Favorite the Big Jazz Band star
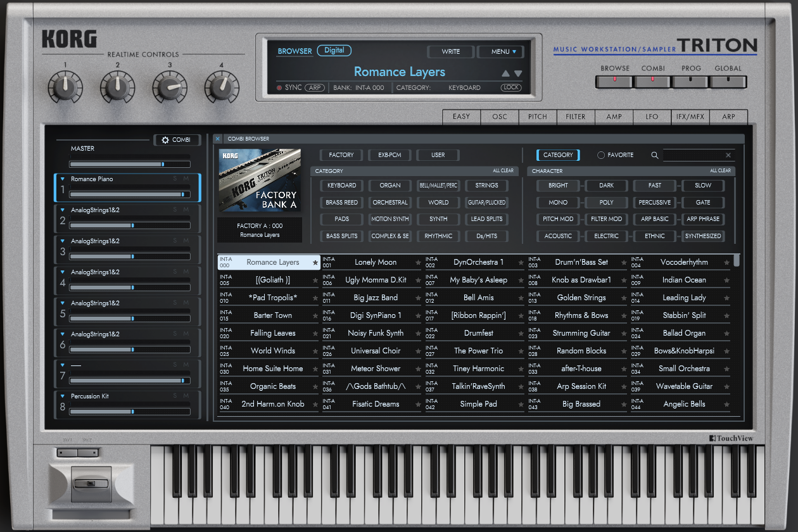Screen dimensions: 798x532 (x=418, y=298)
